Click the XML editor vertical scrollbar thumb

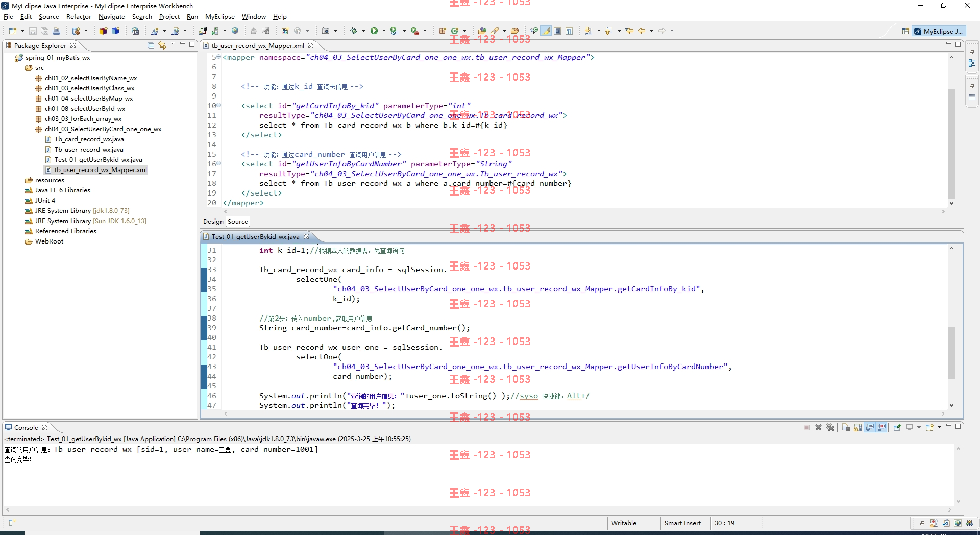pyautogui.click(x=951, y=143)
